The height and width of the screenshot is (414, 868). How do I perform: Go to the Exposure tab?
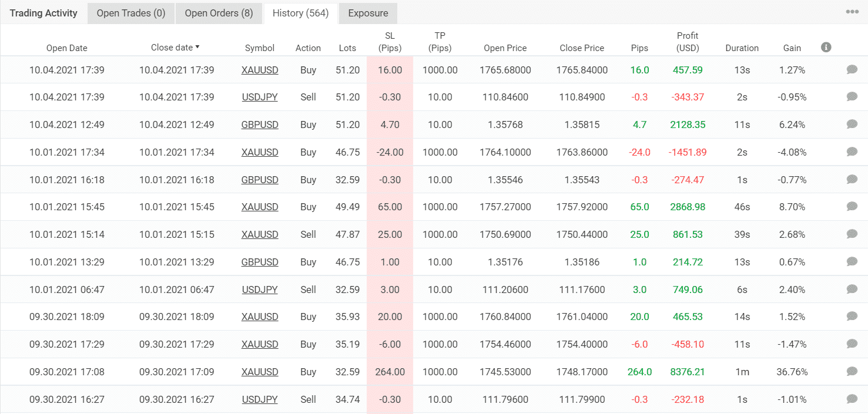tap(368, 13)
